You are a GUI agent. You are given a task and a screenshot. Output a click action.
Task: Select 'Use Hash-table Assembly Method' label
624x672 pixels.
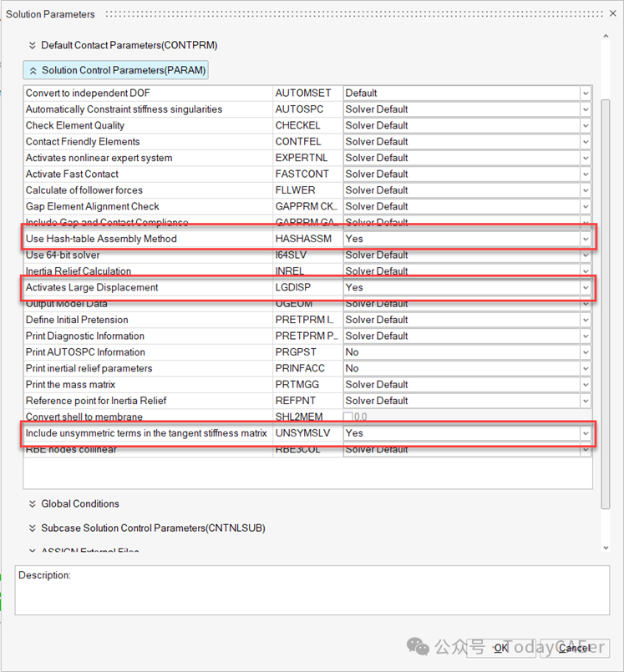(x=101, y=239)
